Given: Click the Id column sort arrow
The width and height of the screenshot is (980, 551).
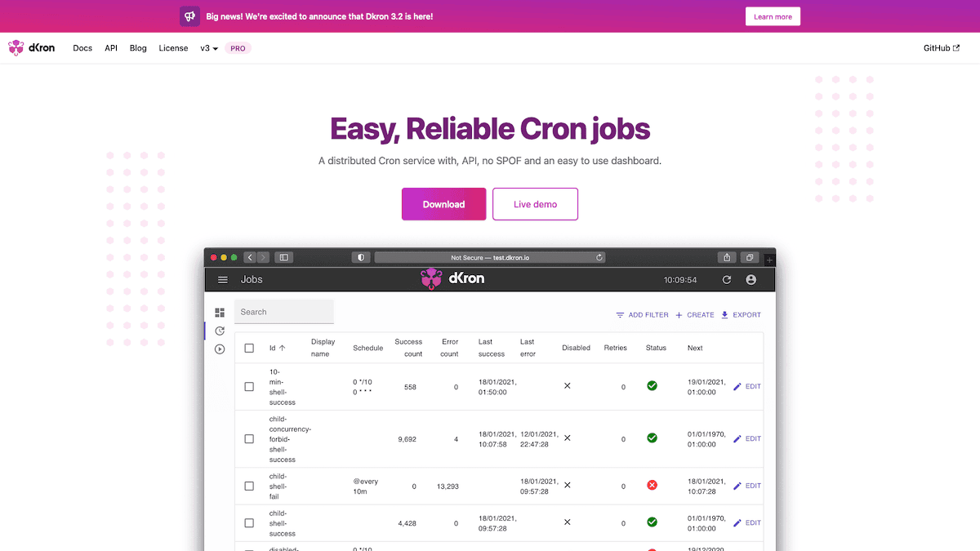Looking at the screenshot, I should click(283, 347).
